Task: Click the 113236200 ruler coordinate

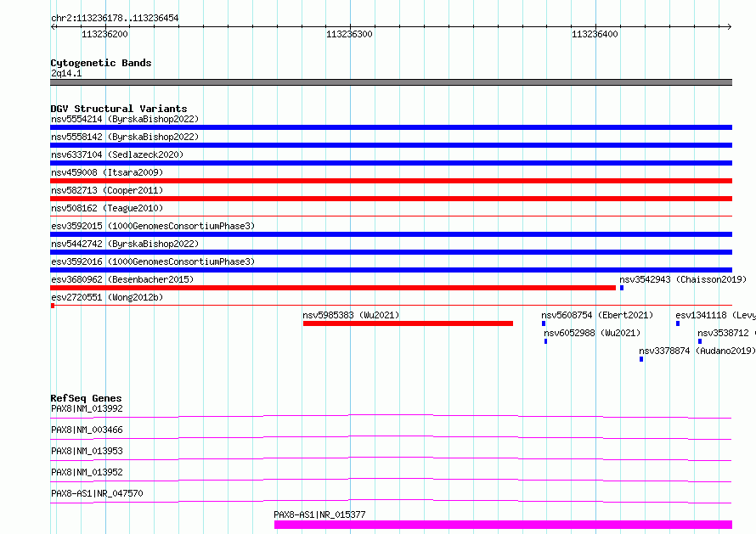Action: pyautogui.click(x=104, y=34)
